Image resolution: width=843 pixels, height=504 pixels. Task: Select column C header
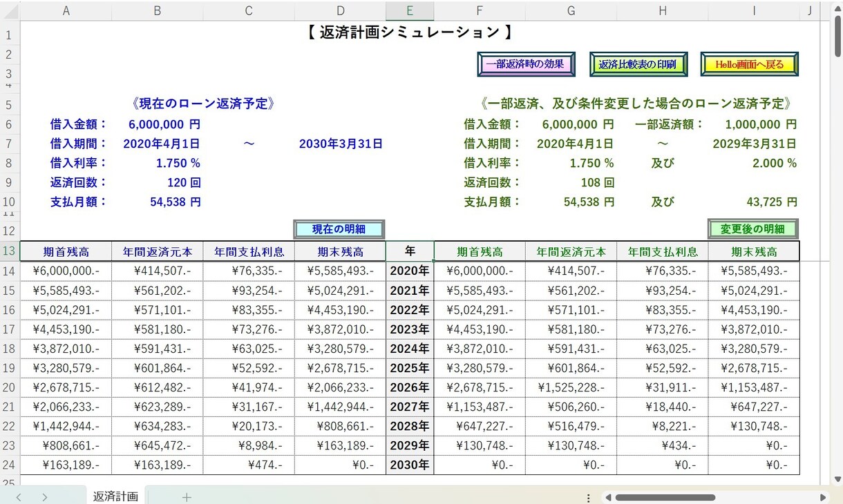(x=249, y=10)
